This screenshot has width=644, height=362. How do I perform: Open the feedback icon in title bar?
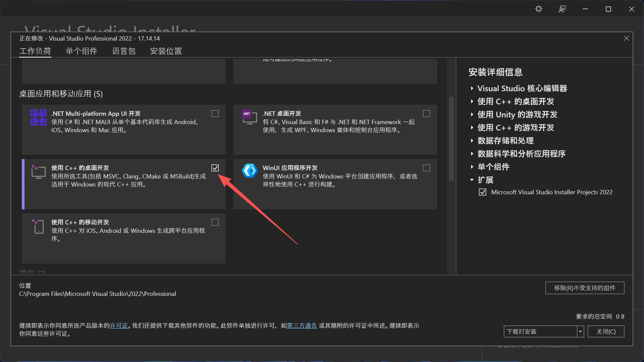[562, 9]
